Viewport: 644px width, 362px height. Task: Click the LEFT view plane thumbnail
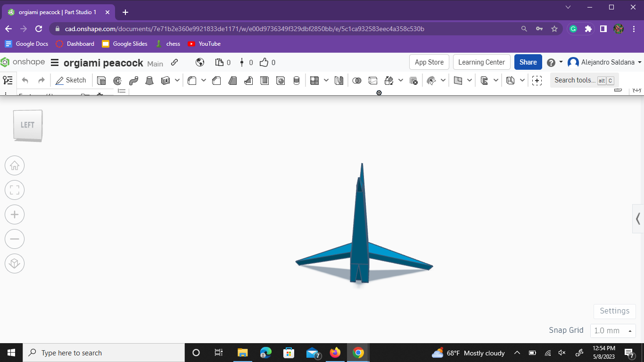[27, 125]
